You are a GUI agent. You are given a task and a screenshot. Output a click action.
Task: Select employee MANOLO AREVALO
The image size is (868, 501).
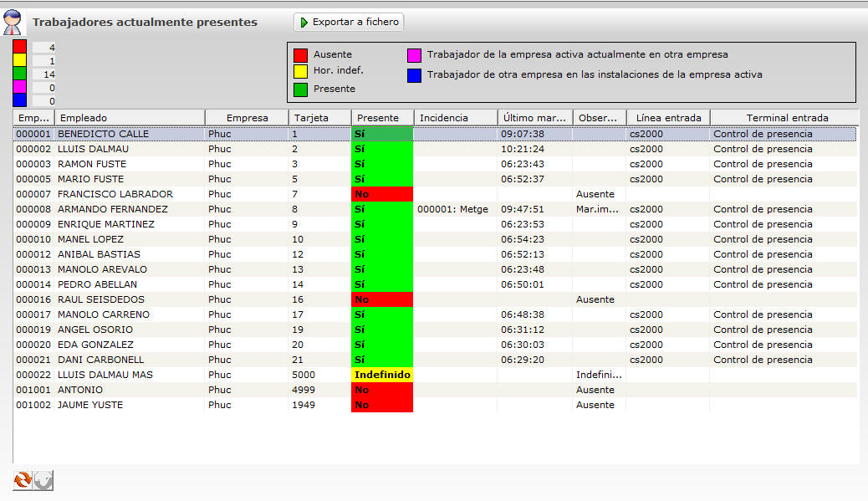pos(102,269)
